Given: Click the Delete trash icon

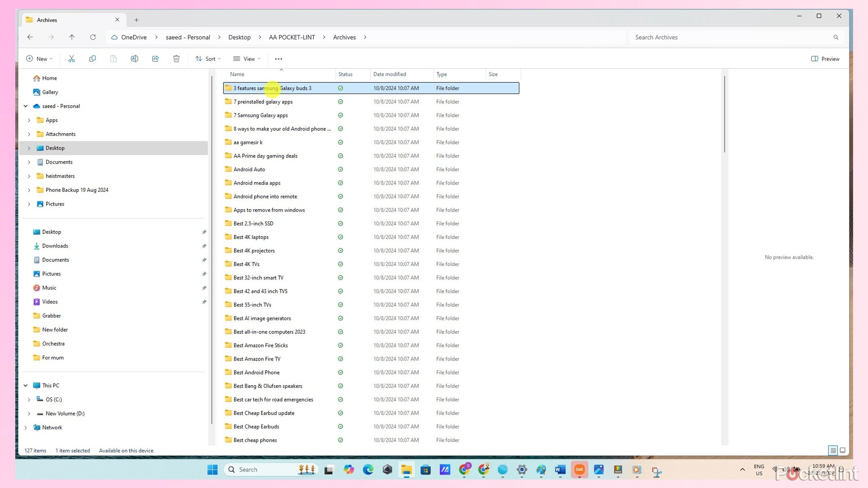Looking at the screenshot, I should (x=176, y=59).
